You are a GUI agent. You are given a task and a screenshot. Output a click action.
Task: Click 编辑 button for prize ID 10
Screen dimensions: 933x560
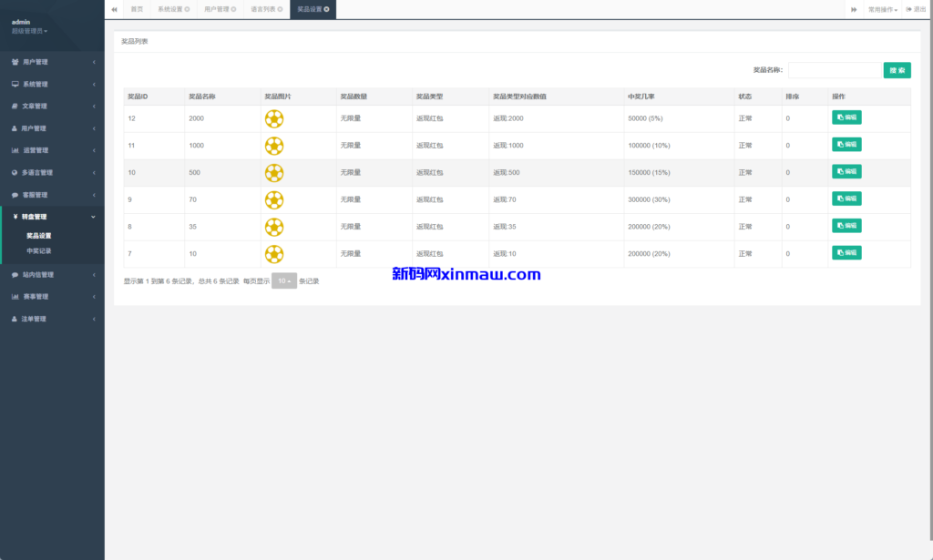[x=846, y=172]
